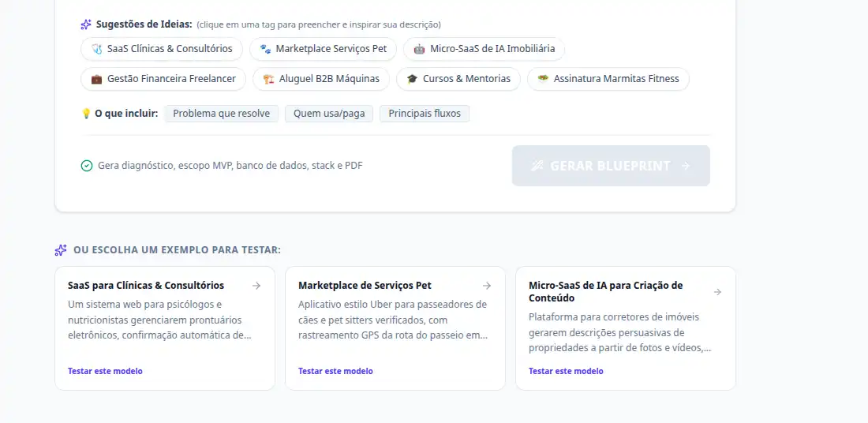Click Micro-SaaS de IA para Criação de Conteúdo title

[x=606, y=292]
